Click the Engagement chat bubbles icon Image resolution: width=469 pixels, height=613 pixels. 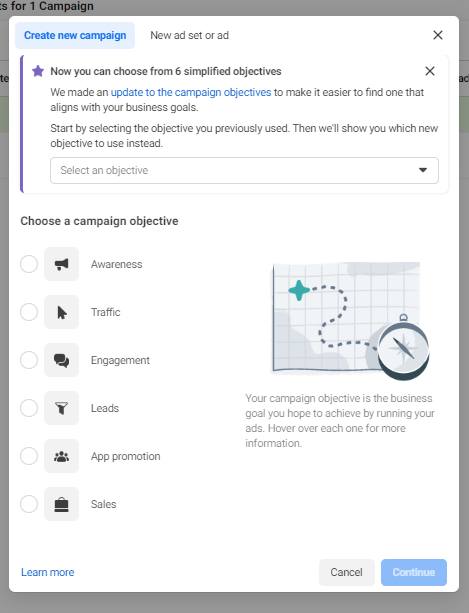pyautogui.click(x=61, y=360)
